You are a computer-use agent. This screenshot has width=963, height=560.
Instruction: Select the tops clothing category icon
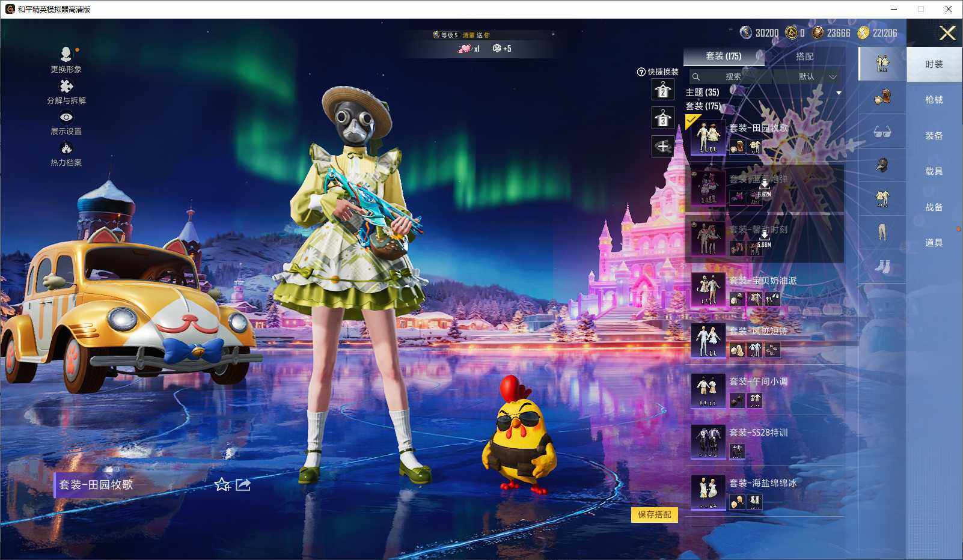click(882, 198)
